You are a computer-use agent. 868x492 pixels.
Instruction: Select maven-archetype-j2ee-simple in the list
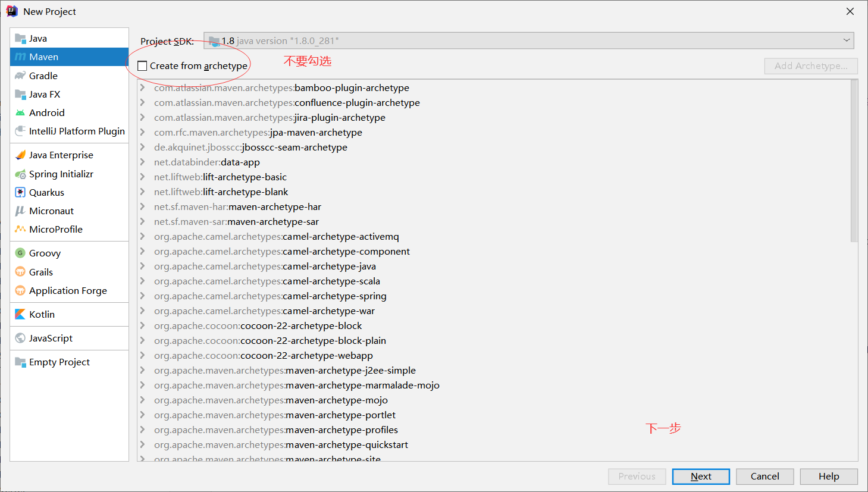[x=285, y=370]
